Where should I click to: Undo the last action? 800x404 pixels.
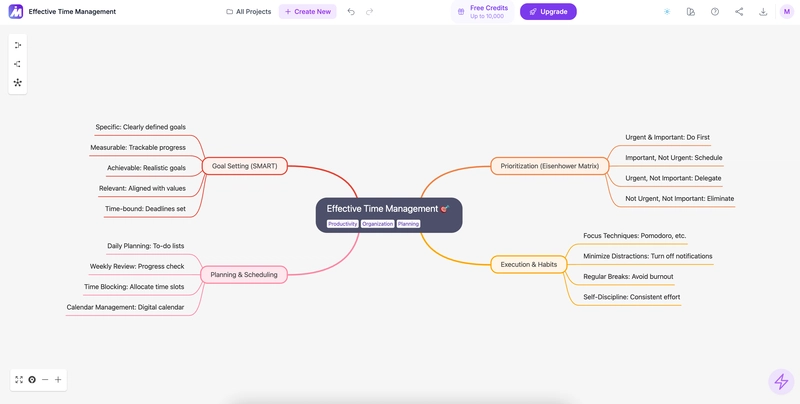point(351,12)
